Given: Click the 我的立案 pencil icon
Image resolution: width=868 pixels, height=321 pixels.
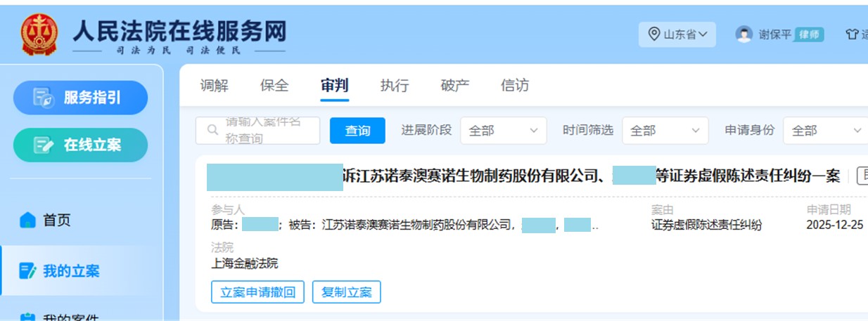Looking at the screenshot, I should click(x=27, y=270).
